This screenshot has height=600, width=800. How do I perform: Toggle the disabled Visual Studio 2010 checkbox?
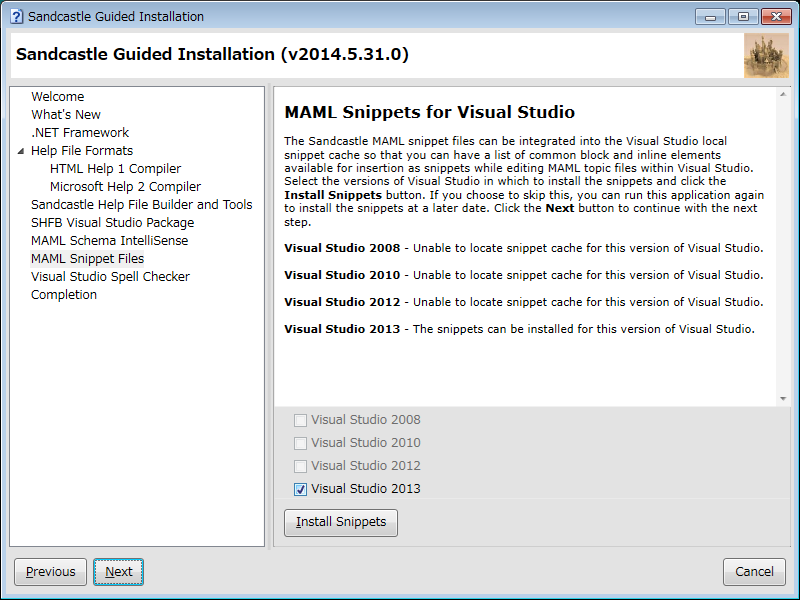pyautogui.click(x=301, y=443)
